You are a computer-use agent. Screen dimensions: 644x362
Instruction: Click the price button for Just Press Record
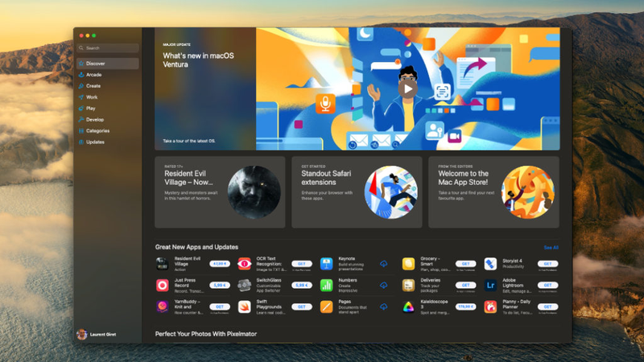click(x=220, y=285)
